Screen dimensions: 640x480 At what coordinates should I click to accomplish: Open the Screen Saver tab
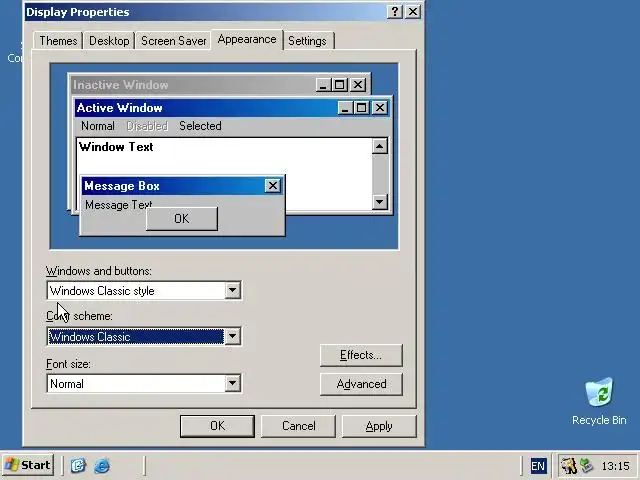click(x=173, y=41)
